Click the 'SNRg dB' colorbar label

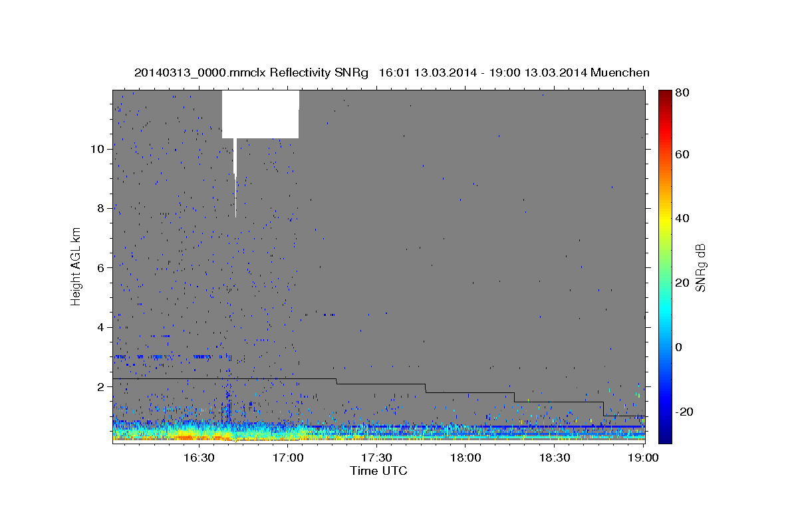click(x=700, y=267)
